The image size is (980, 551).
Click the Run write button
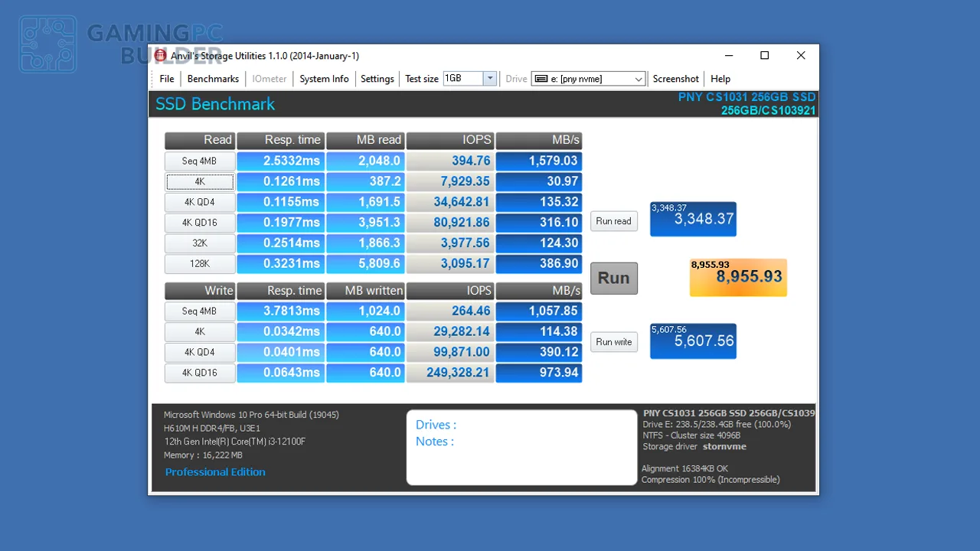pos(614,342)
